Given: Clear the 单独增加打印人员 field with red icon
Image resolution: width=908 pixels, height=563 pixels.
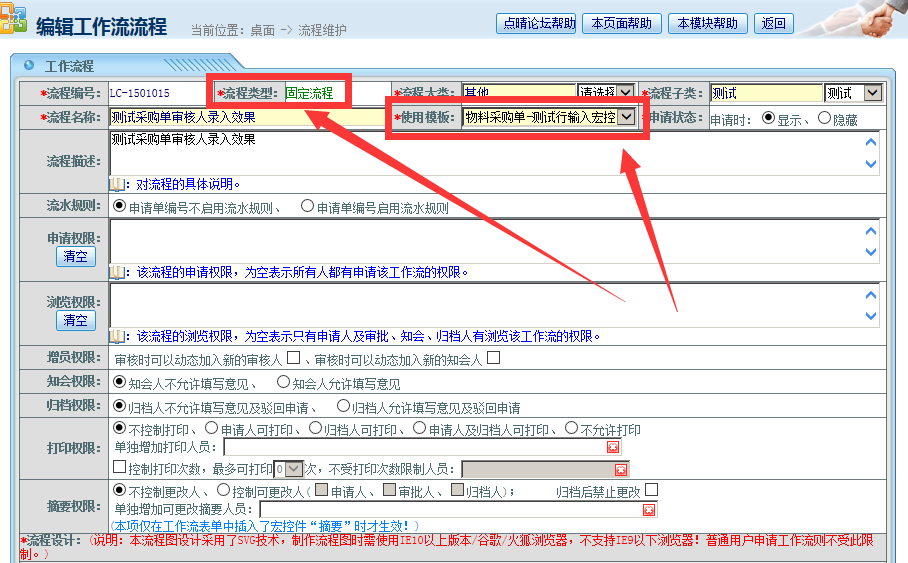Looking at the screenshot, I should [x=614, y=447].
